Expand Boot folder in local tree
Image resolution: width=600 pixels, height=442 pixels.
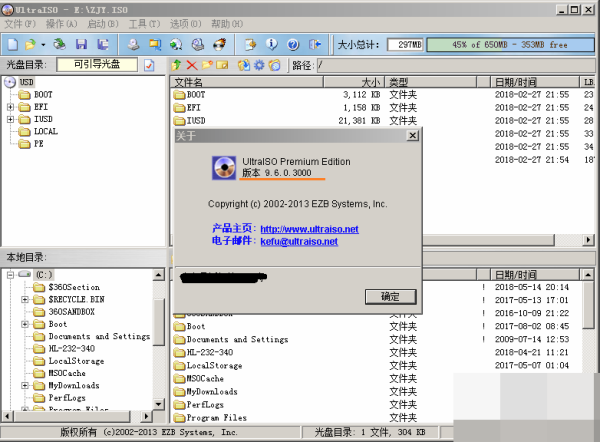pos(25,324)
